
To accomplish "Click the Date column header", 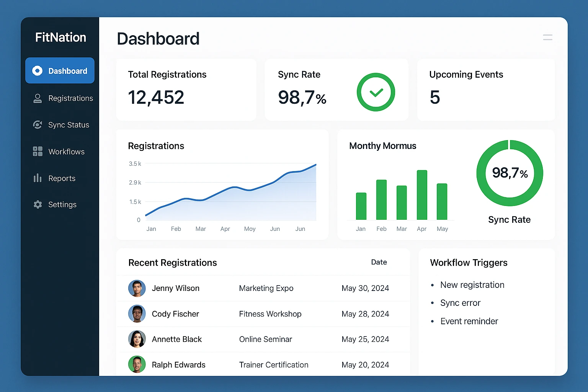I will [x=379, y=262].
